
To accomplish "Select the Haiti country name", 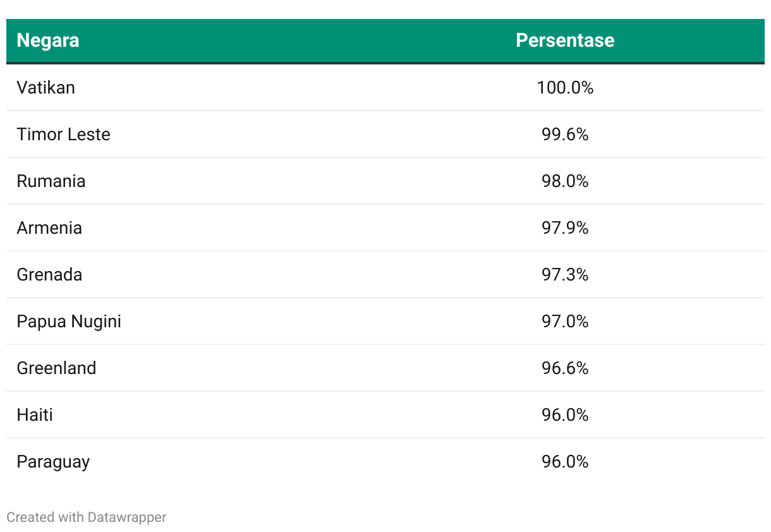I will [x=35, y=414].
